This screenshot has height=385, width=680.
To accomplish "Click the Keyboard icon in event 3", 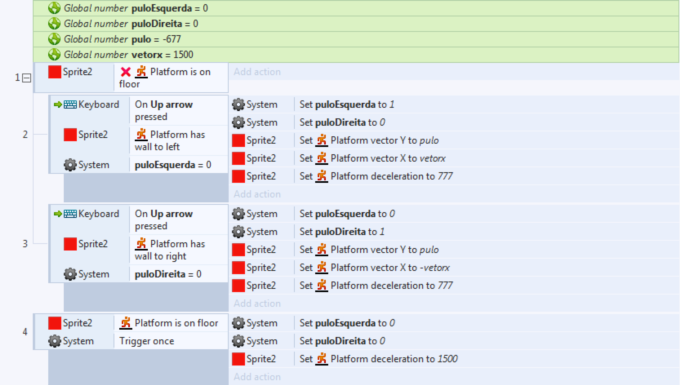I will point(70,214).
